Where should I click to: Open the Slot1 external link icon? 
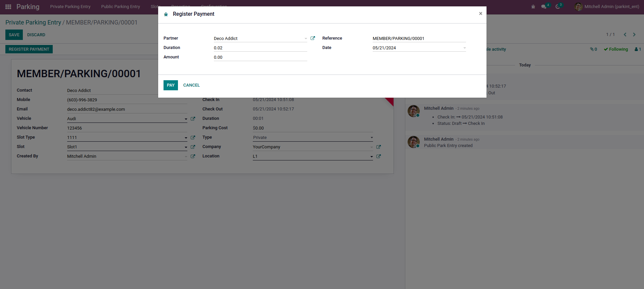(x=193, y=147)
